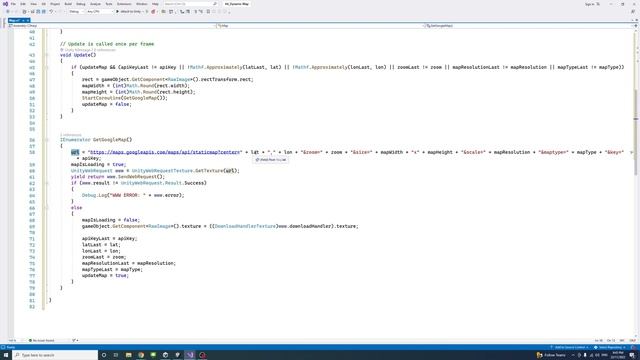Click the red circular taskbar app icon
640x360 pixels.
[202, 355]
